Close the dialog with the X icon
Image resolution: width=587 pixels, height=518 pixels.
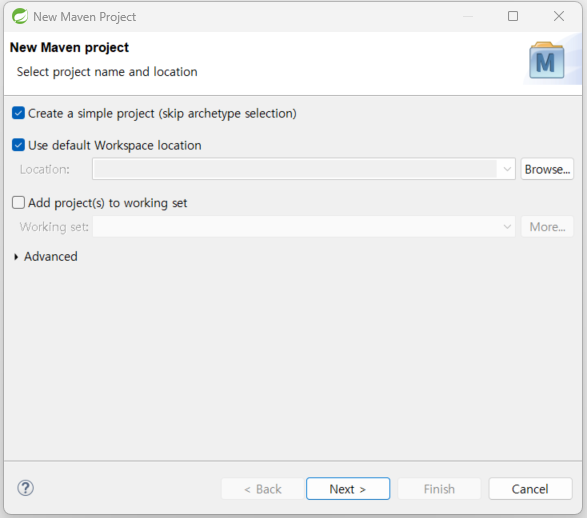click(559, 16)
